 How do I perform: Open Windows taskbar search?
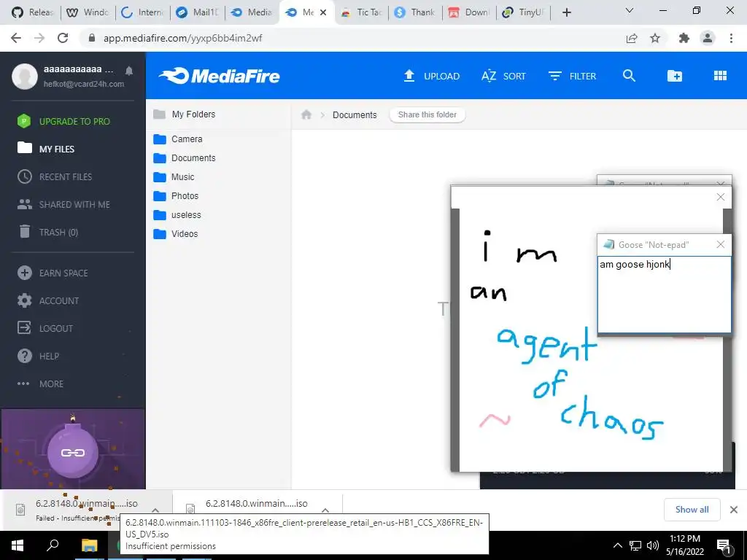click(53, 545)
